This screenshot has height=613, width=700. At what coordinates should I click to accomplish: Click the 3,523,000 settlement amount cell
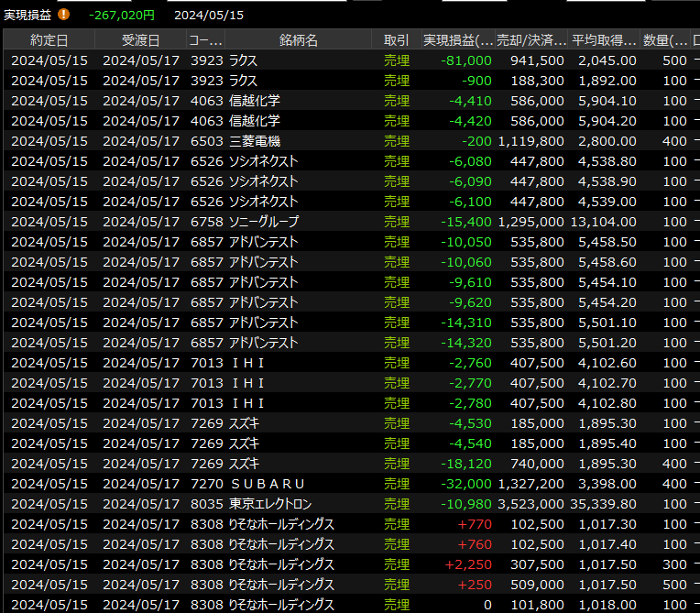tap(531, 504)
